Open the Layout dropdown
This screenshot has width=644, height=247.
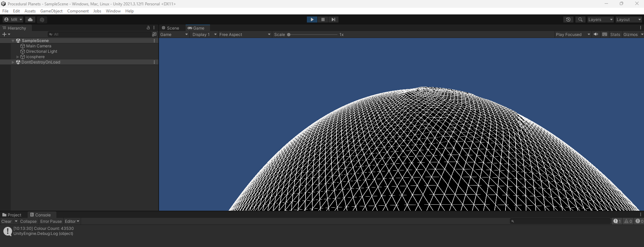point(629,19)
